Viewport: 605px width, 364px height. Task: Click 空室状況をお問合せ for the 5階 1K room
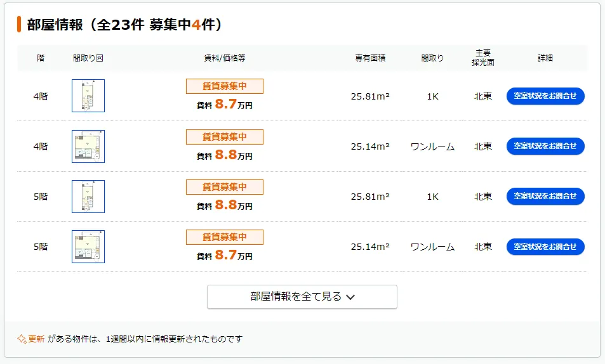coord(545,197)
